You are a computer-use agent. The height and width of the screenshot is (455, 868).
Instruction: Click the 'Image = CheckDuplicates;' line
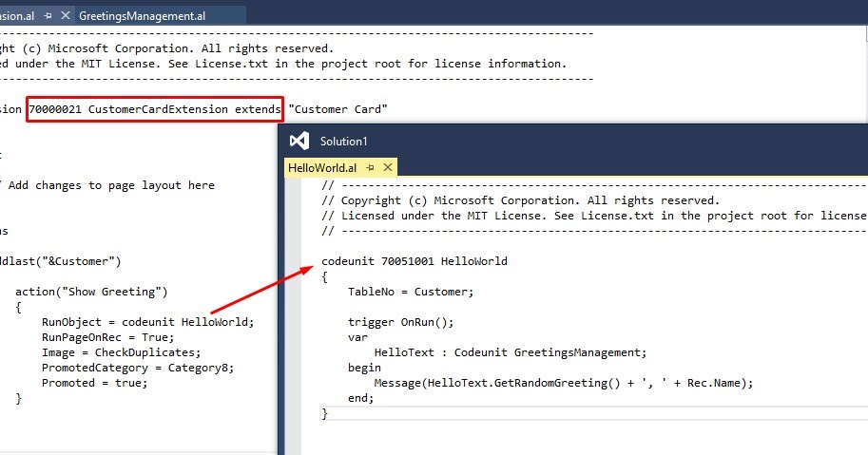(122, 352)
